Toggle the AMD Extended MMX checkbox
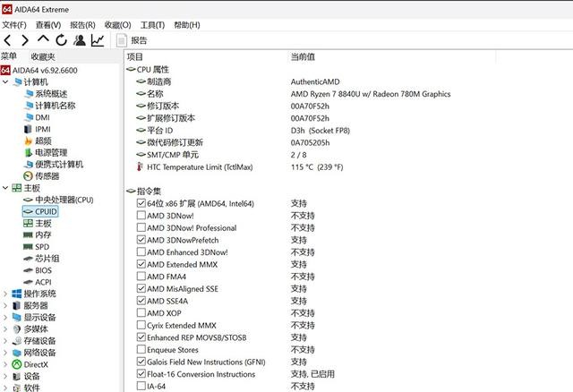Screen dimensions: 573x392 (x=141, y=264)
